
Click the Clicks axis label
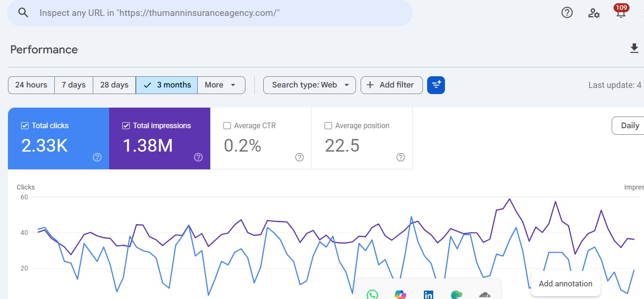(26, 187)
